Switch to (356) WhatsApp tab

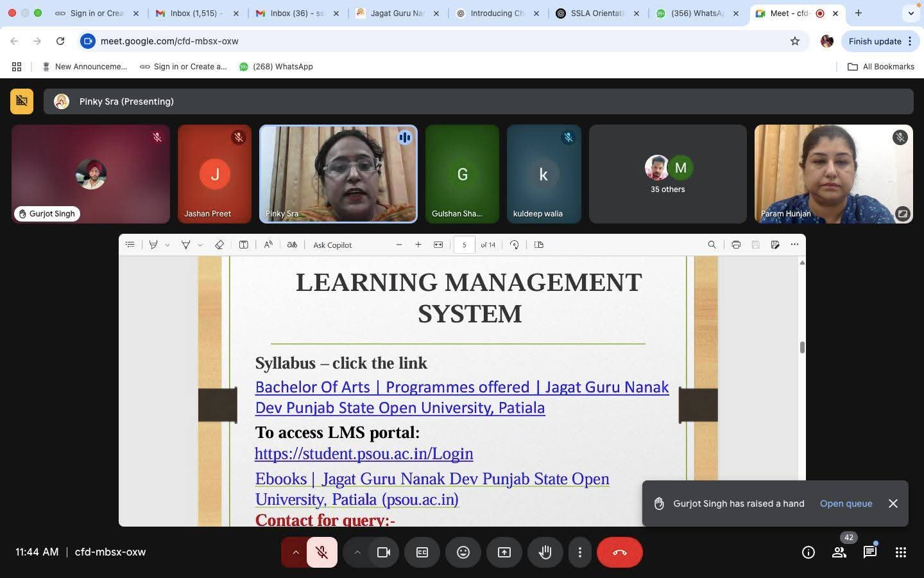pos(698,13)
